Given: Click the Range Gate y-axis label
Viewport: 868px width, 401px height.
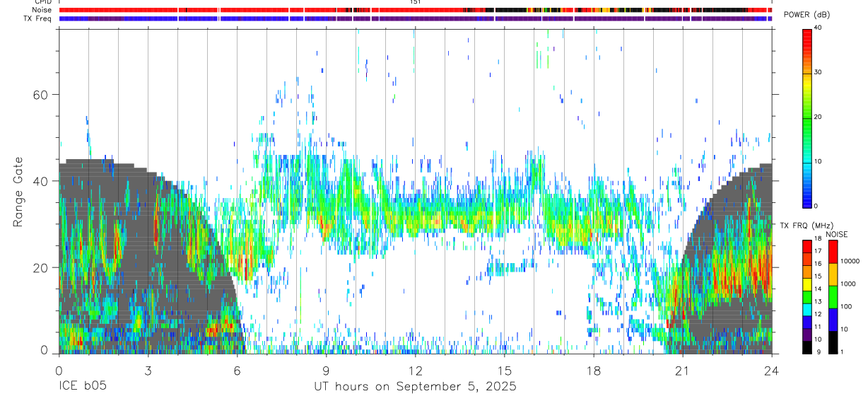Looking at the screenshot, I should [17, 192].
